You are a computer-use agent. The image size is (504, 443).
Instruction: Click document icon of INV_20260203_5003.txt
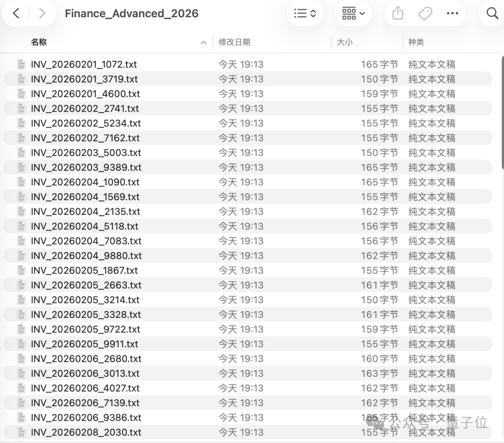click(x=21, y=153)
